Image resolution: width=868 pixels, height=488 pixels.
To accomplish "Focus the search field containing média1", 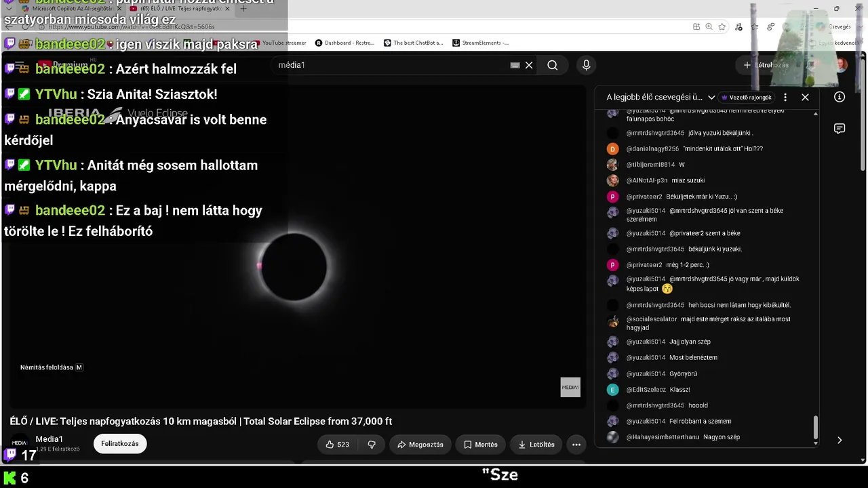I will (392, 65).
